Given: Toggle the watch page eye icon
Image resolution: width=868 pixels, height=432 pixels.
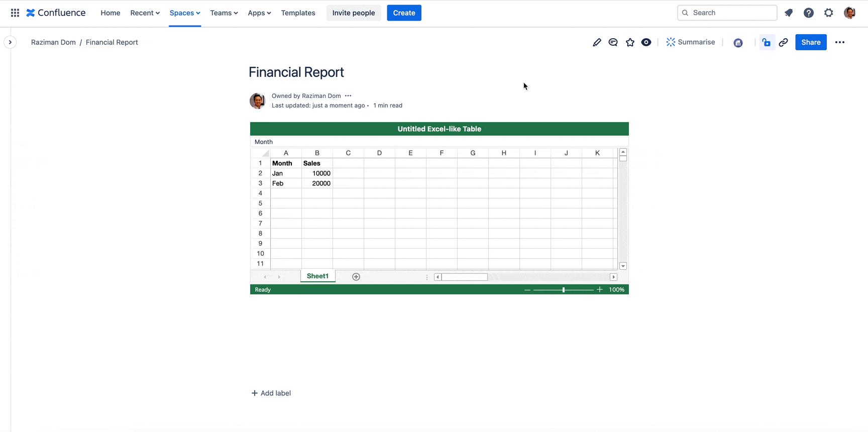Looking at the screenshot, I should pos(646,43).
